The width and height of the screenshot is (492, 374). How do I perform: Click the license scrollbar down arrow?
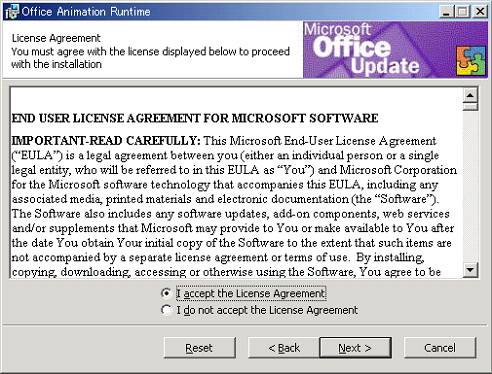pos(470,269)
